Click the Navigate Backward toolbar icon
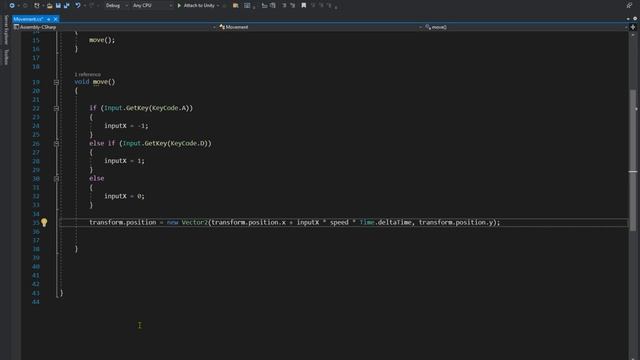 pyautogui.click(x=12, y=6)
